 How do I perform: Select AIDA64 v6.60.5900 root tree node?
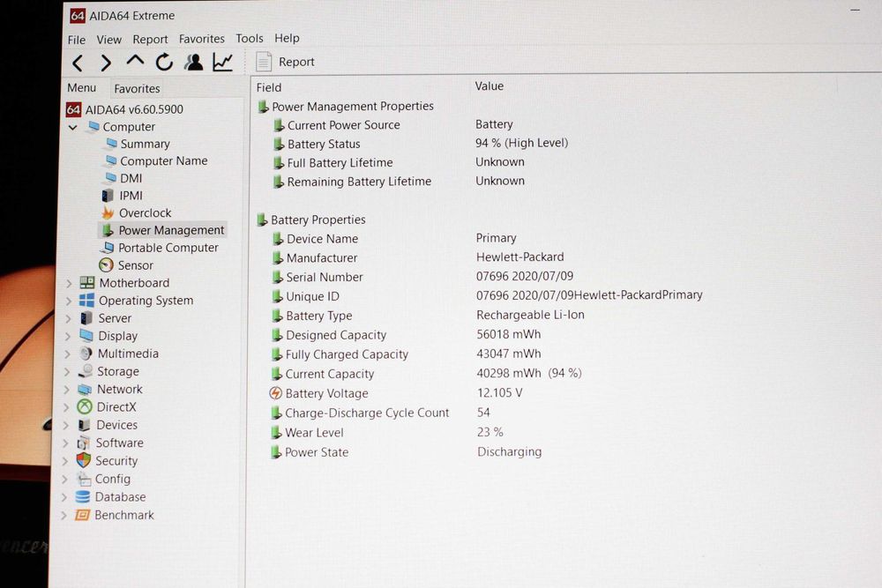coord(125,109)
